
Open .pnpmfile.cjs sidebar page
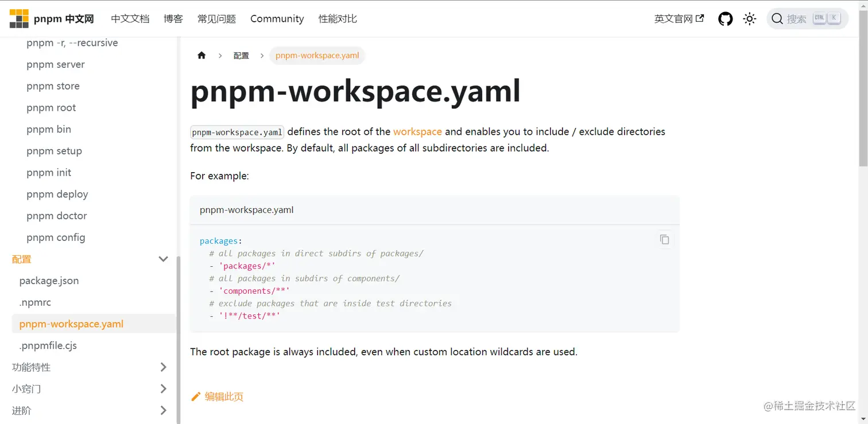coord(48,345)
